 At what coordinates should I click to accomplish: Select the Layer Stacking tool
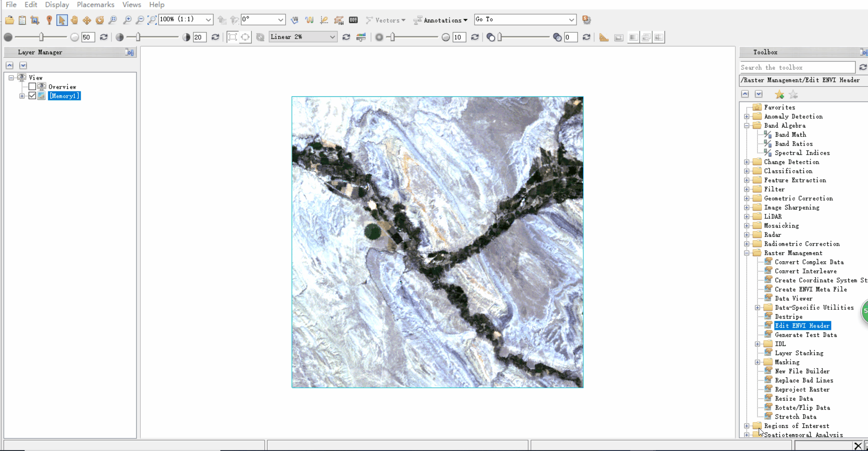point(799,353)
